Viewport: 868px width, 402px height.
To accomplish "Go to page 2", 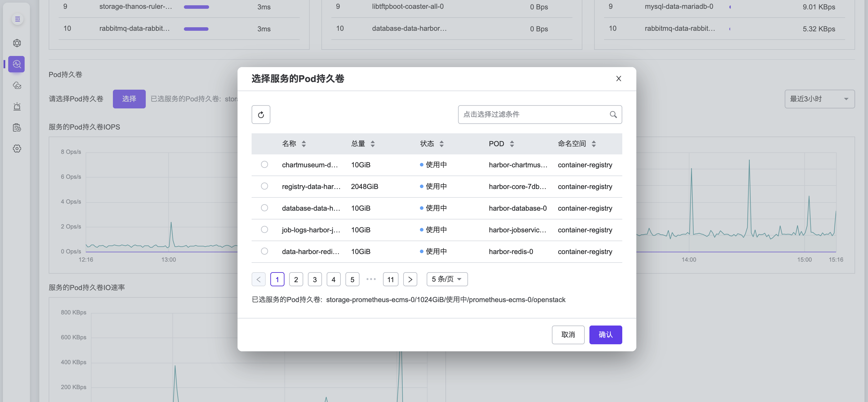I will click(x=296, y=280).
